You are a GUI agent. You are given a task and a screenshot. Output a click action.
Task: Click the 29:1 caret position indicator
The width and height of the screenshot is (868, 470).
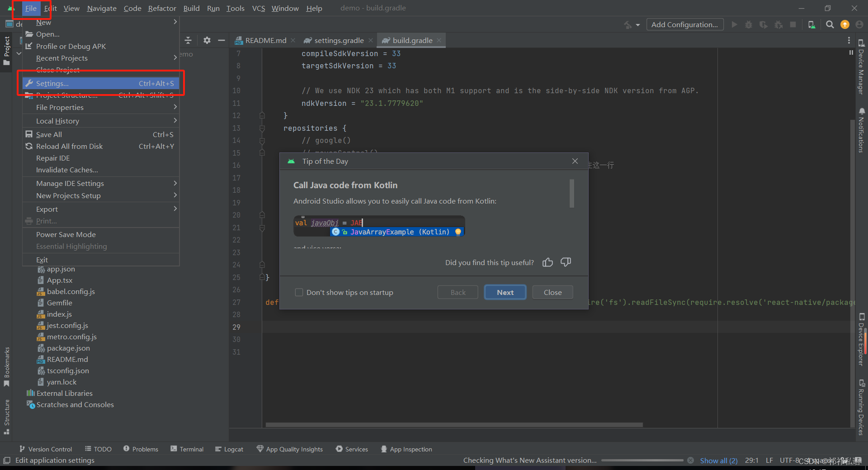click(752, 461)
